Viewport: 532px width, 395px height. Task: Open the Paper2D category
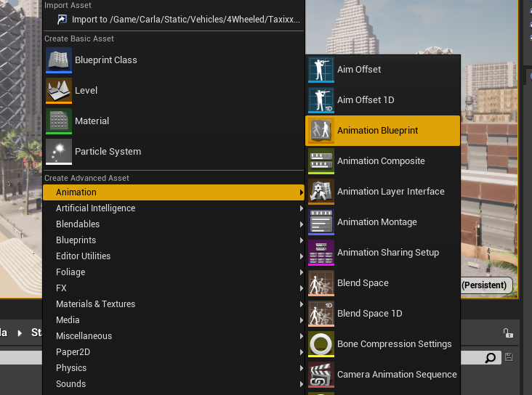[174, 352]
